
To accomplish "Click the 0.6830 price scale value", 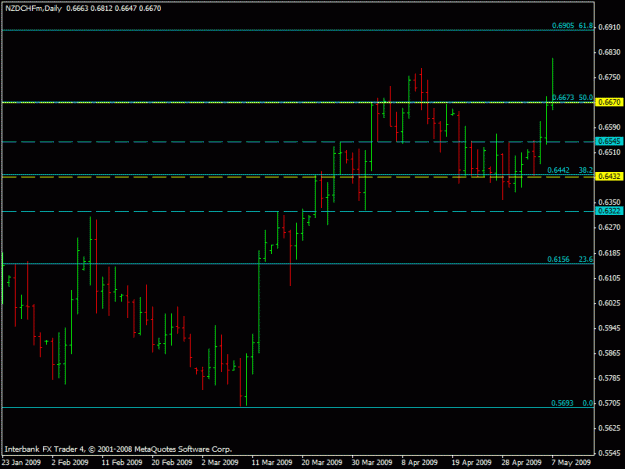I will (609, 52).
